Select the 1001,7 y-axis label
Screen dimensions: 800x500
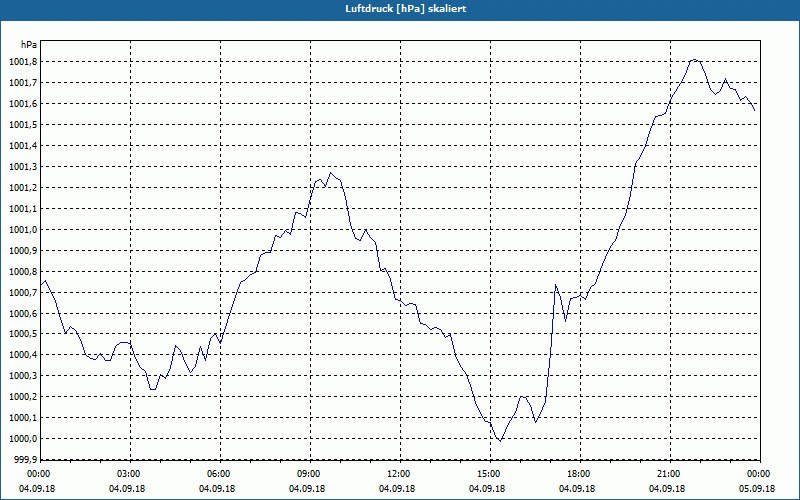[23, 83]
